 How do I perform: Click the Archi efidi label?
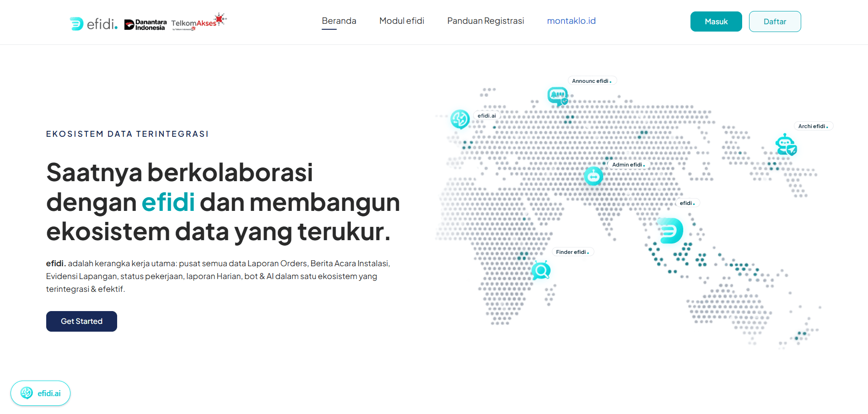click(x=814, y=126)
